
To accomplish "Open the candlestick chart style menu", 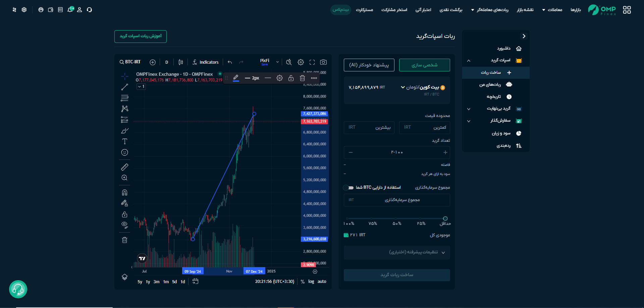I will click(x=181, y=62).
